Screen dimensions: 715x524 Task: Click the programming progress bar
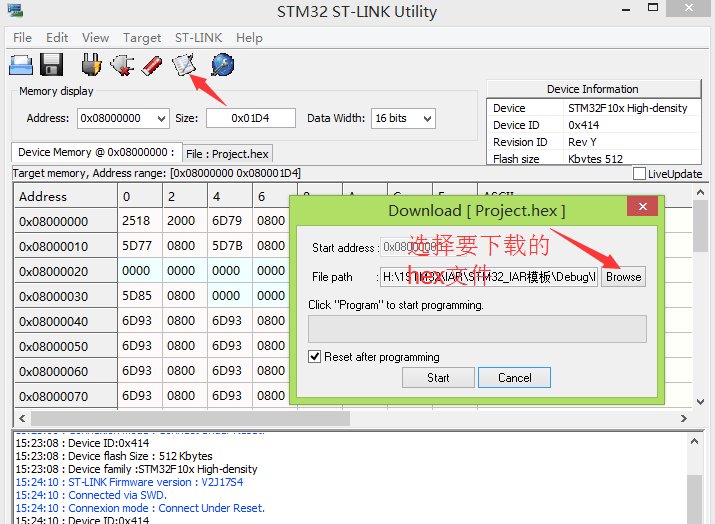point(477,328)
